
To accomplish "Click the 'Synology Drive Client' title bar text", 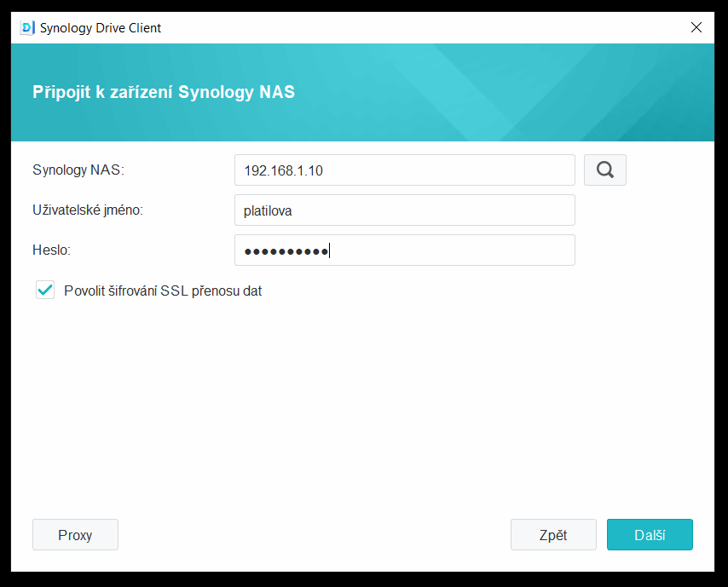I will [101, 27].
